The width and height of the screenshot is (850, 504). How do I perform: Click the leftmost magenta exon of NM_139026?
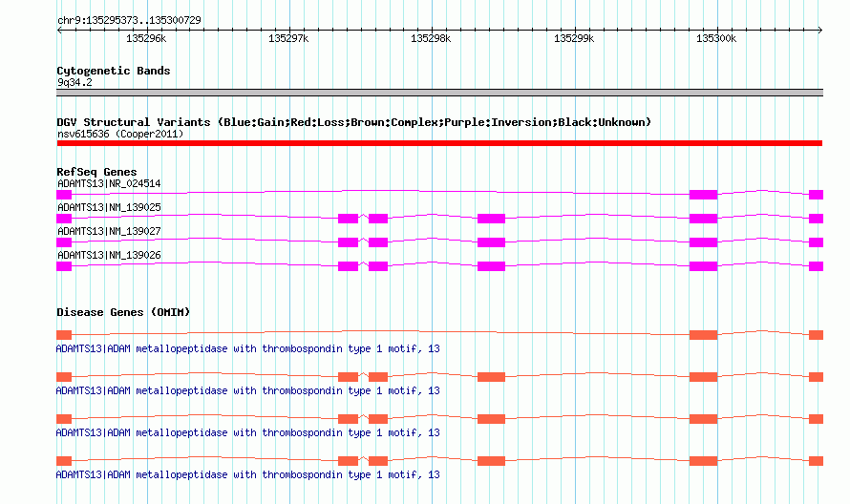(64, 266)
